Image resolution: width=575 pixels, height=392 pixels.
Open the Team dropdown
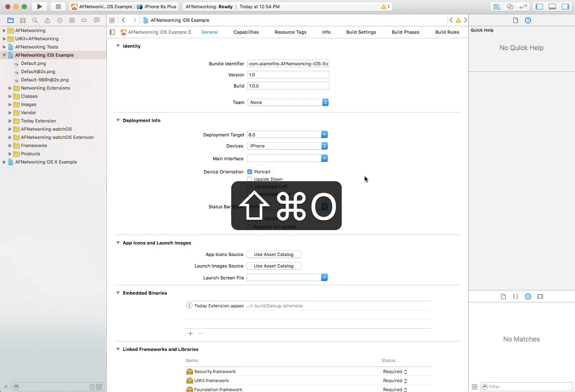tap(287, 102)
